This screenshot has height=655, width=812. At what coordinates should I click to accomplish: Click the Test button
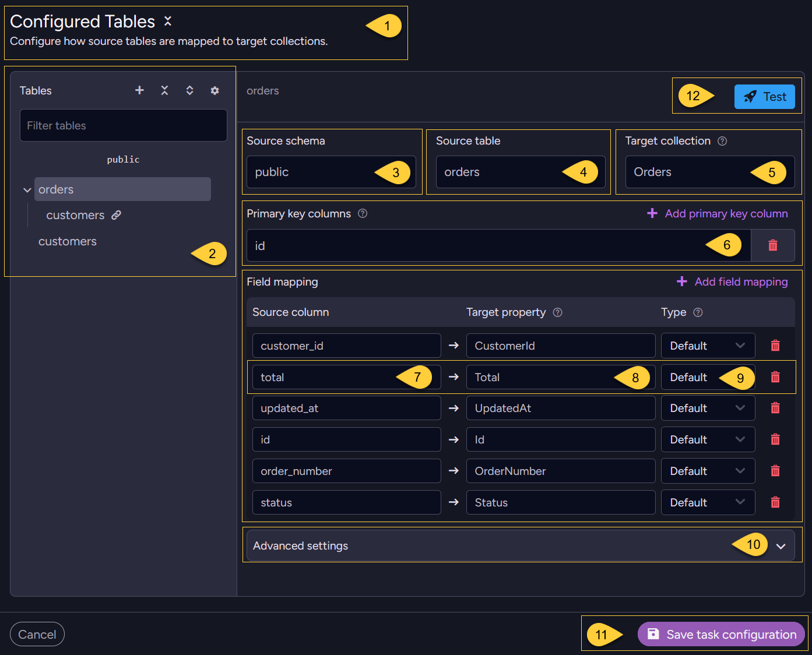pos(764,97)
